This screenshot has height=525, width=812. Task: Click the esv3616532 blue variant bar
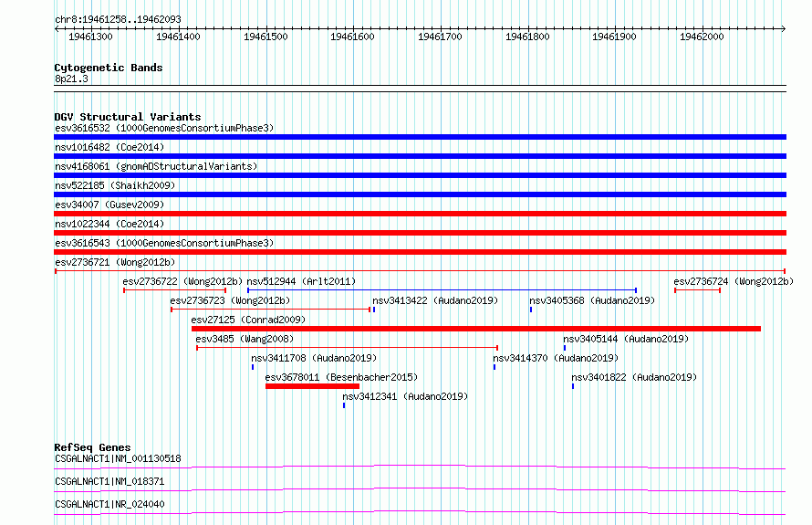pos(420,137)
